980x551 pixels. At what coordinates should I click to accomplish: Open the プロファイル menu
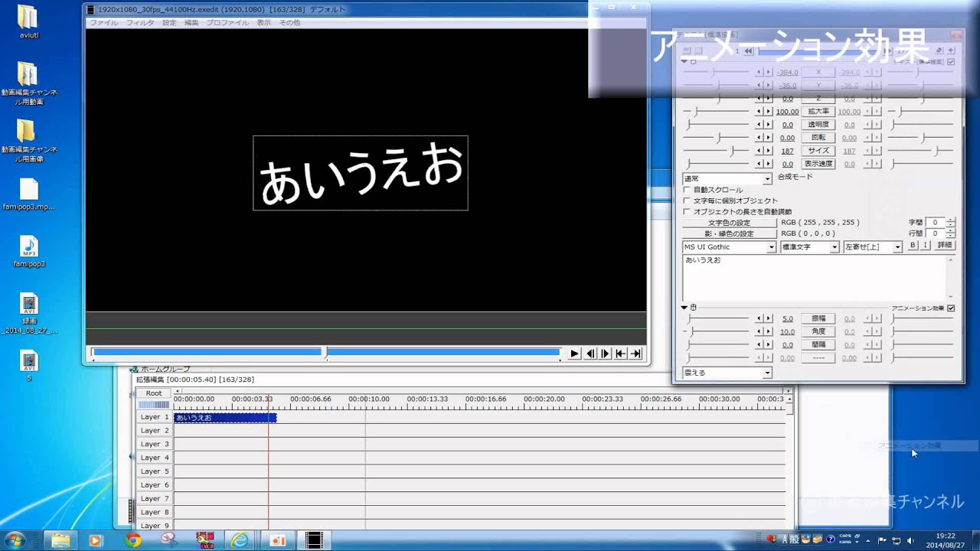[x=227, y=23]
